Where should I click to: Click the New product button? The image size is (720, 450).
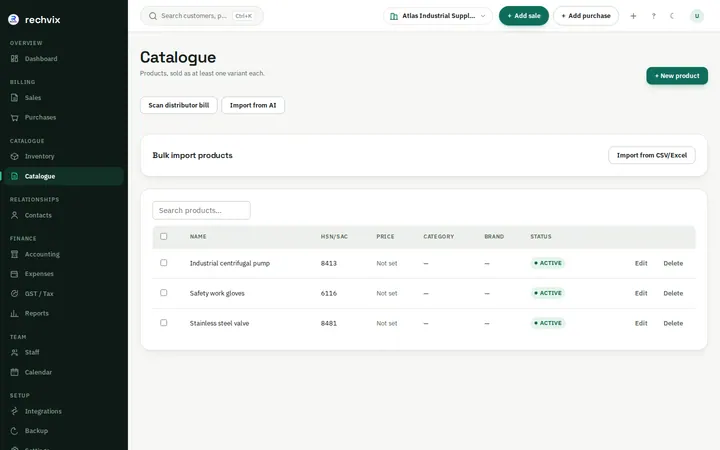(x=677, y=76)
